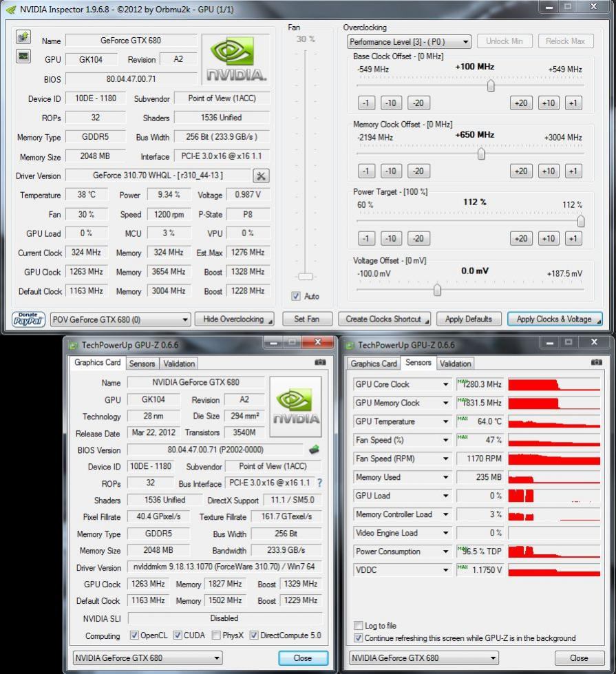Click the camera screenshot icon in GPU-Z Graphics Card window
The image size is (616, 674).
pos(320,362)
